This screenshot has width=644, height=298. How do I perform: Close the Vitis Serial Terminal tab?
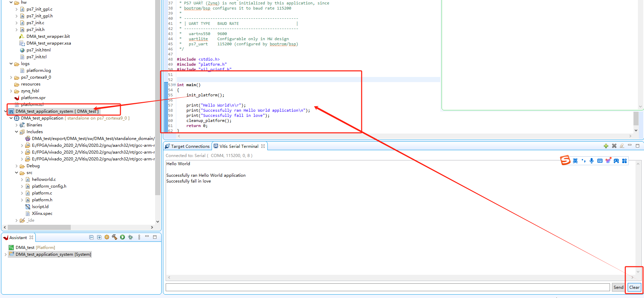click(263, 146)
